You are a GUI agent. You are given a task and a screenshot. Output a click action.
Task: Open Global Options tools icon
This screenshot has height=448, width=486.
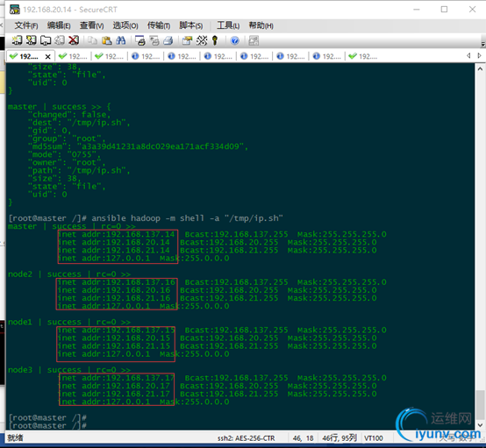(x=202, y=40)
